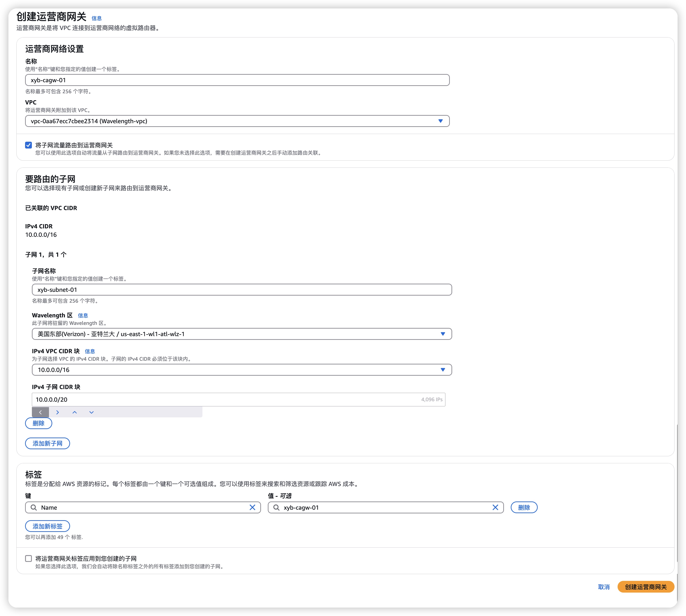Screen dimensions: 686x616
Task: Click 添加新子网 button
Action: [x=47, y=443]
